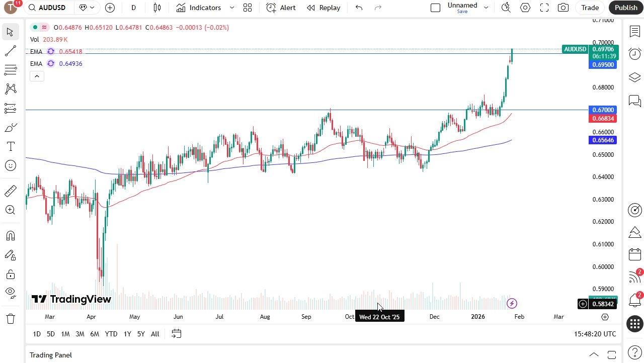Expand the Indicators dropdown arrow
The height and width of the screenshot is (363, 644).
click(x=231, y=8)
